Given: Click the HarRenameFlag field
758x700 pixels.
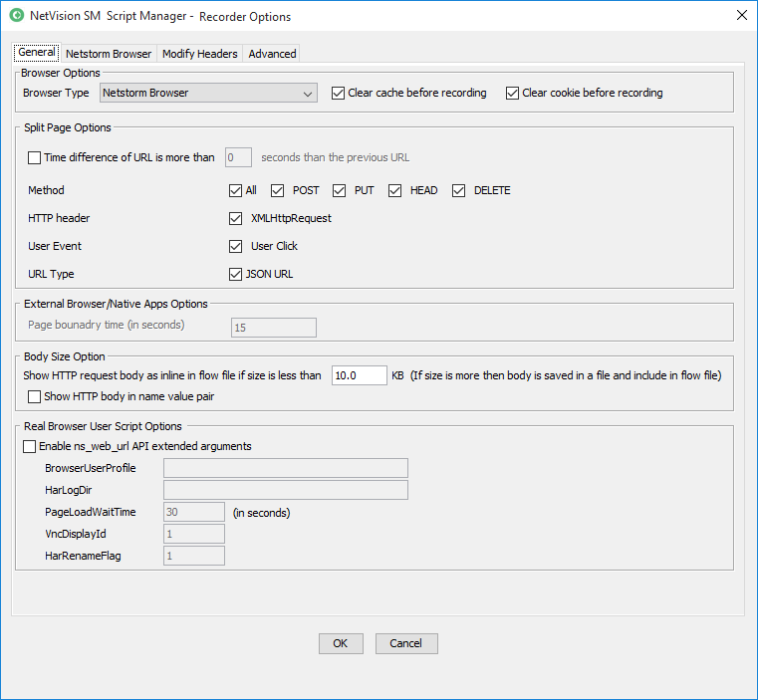Looking at the screenshot, I should pos(194,556).
